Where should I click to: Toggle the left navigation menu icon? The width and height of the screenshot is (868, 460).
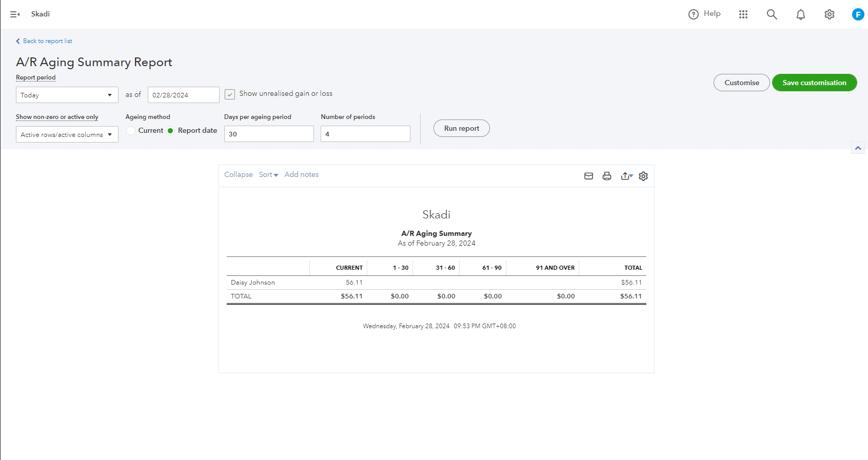pos(15,14)
